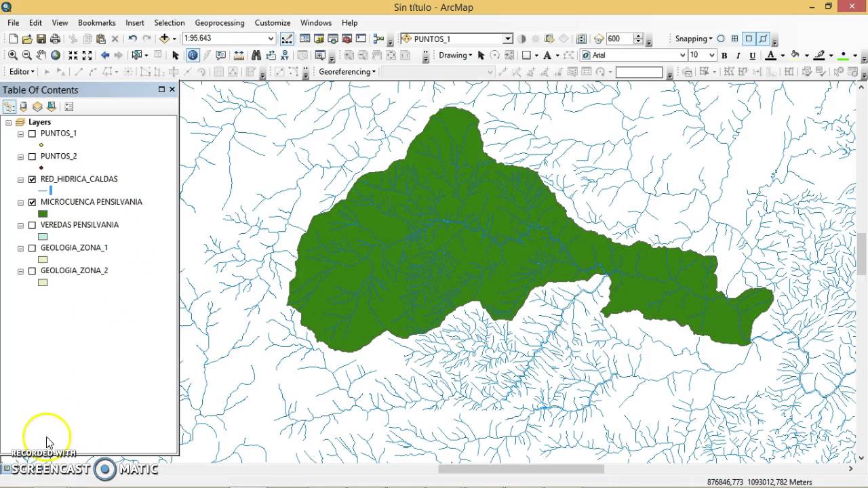Collapse the GEOLOGIA_ZONA_1 layer legend
This screenshot has width=868, height=488.
20,248
